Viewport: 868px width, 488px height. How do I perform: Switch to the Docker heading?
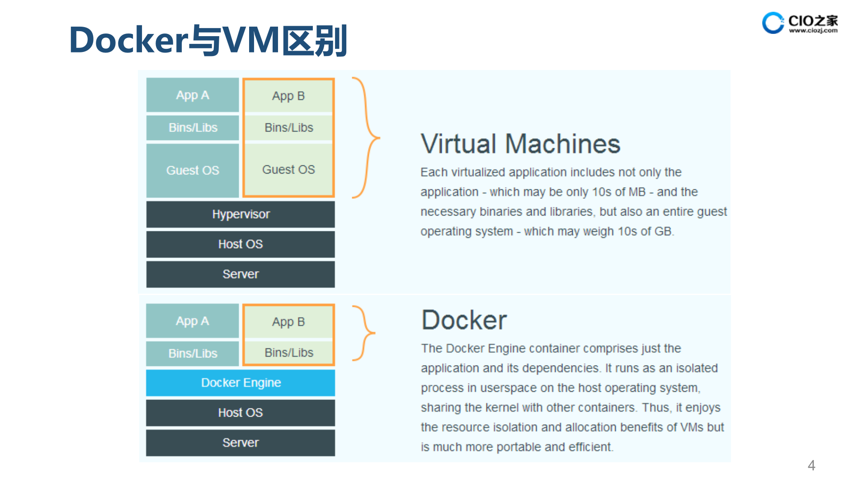coord(463,319)
